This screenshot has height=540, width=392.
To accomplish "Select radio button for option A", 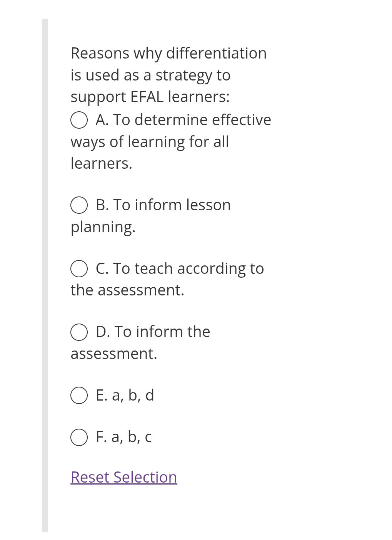I will (x=79, y=120).
